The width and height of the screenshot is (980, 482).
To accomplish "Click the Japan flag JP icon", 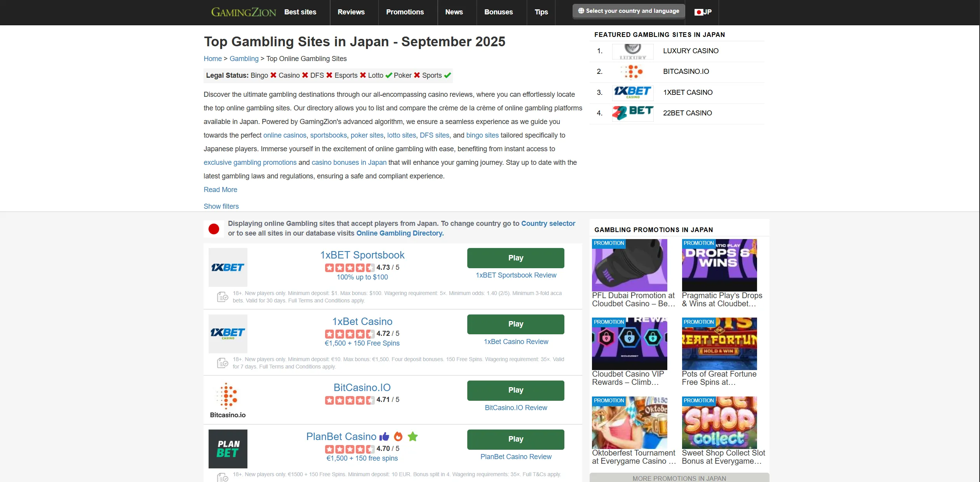I will pos(703,12).
